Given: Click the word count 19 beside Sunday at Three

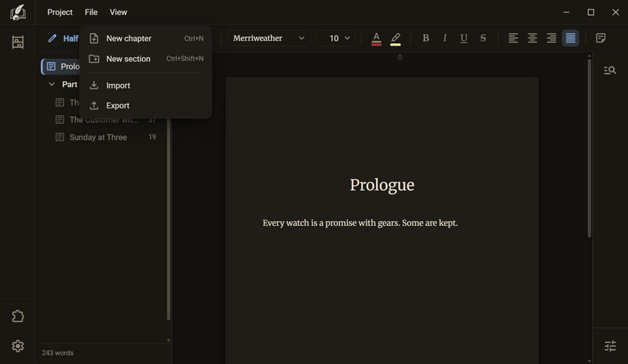Looking at the screenshot, I should (152, 137).
